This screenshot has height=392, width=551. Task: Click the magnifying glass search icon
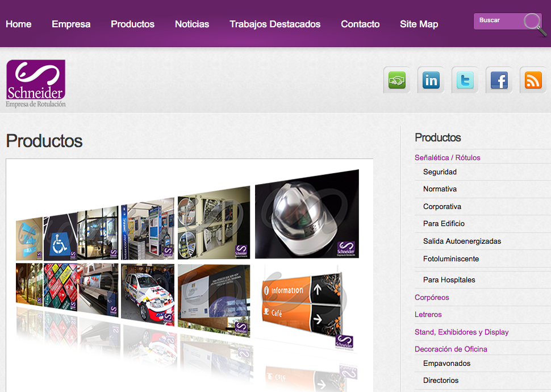pyautogui.click(x=535, y=24)
